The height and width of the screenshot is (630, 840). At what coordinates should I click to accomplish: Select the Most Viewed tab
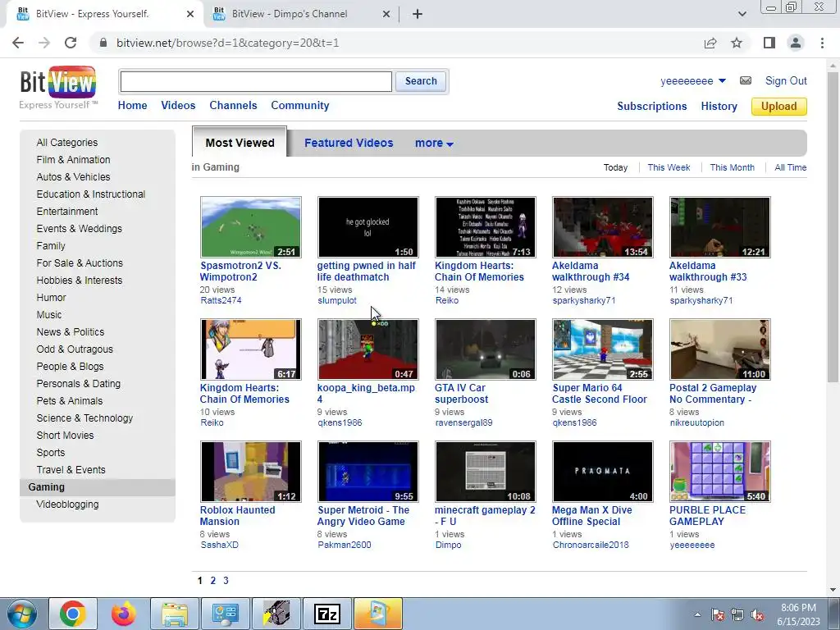tap(240, 143)
